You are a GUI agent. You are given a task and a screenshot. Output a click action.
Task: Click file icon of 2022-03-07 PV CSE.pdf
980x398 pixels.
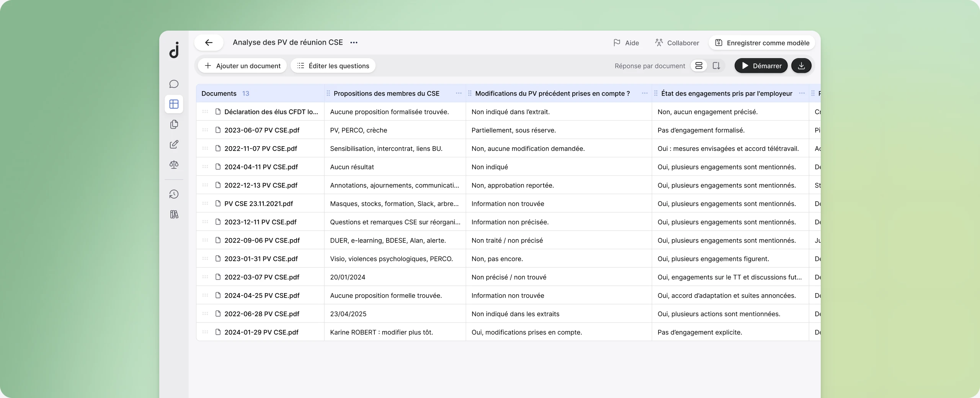218,277
